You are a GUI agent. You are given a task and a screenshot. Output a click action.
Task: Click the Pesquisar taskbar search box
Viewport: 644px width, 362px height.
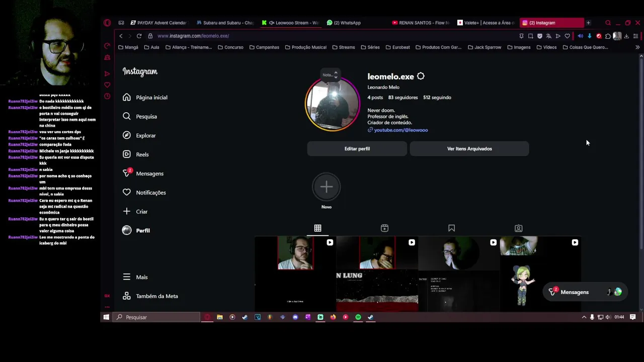pyautogui.click(x=157, y=317)
